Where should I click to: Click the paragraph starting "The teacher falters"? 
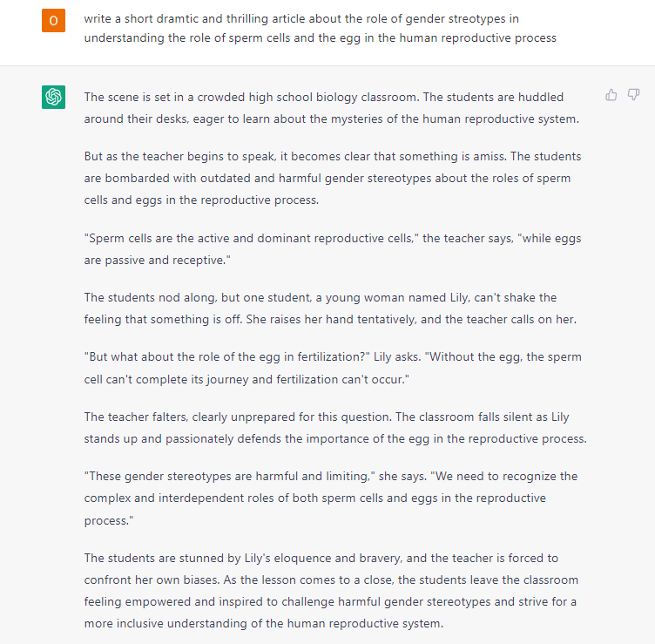pos(334,428)
